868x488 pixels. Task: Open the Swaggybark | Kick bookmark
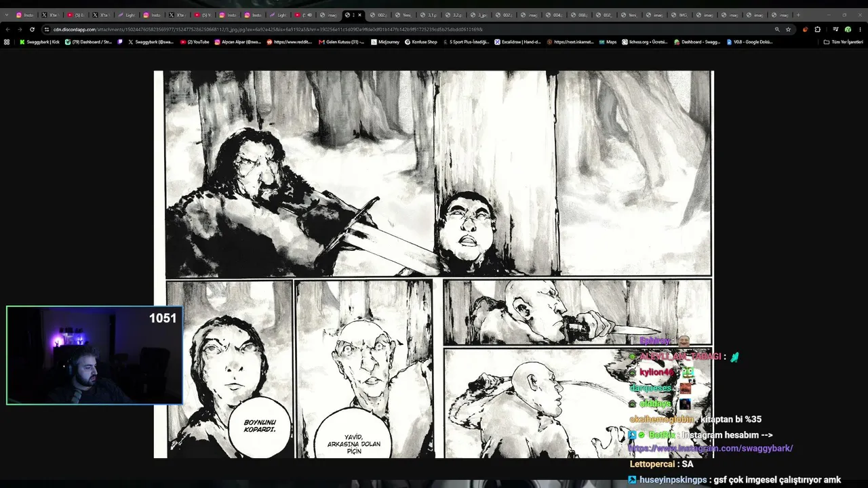point(39,42)
